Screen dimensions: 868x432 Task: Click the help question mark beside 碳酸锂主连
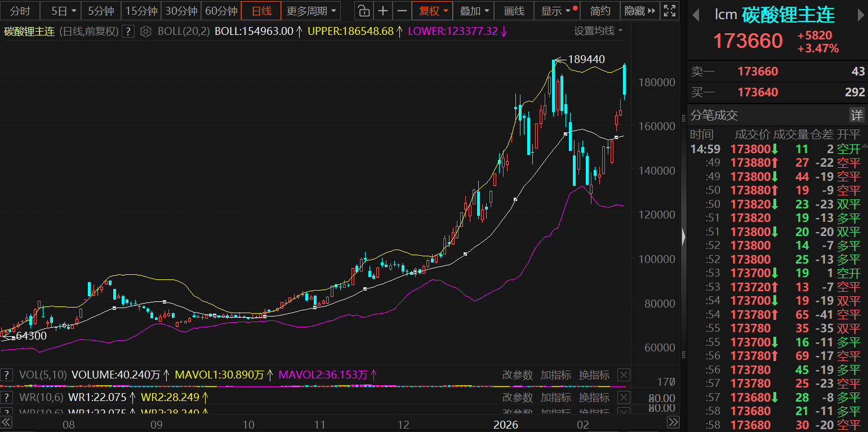(128, 32)
